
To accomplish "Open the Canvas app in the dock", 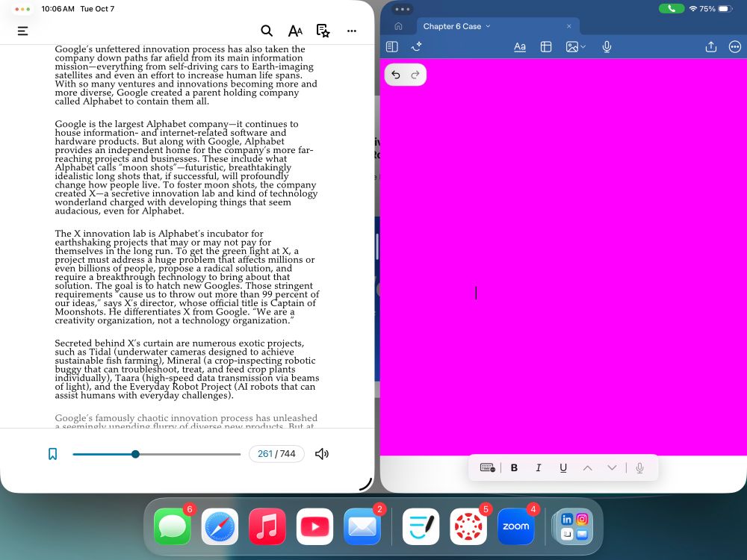I will [x=468, y=526].
